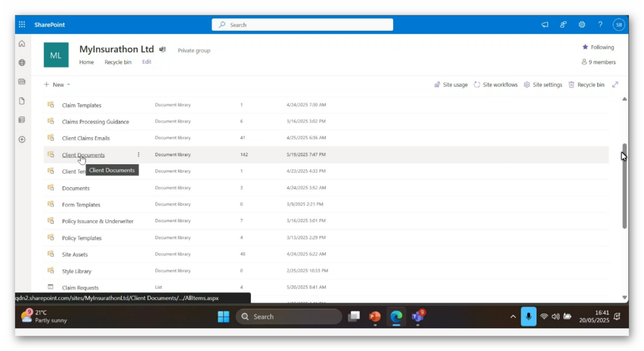644x351 pixels.
Task: Click the scroll up arrow of list
Action: point(625,99)
